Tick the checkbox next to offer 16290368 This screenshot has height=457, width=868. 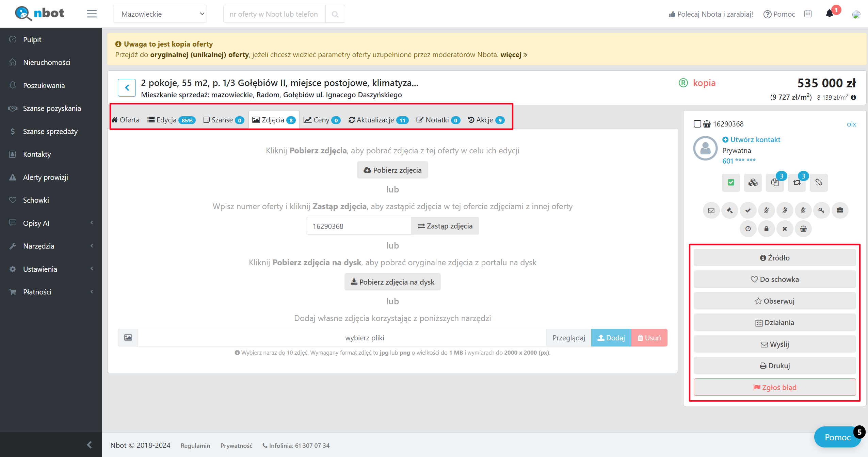[x=697, y=124]
